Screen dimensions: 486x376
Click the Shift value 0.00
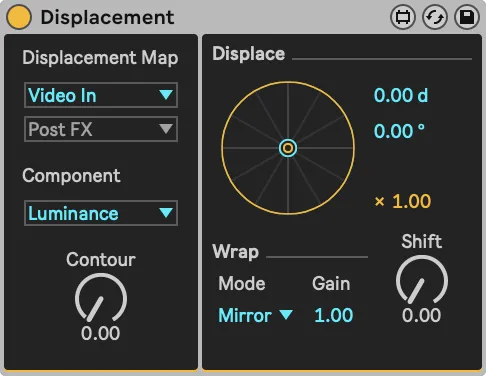tap(422, 315)
